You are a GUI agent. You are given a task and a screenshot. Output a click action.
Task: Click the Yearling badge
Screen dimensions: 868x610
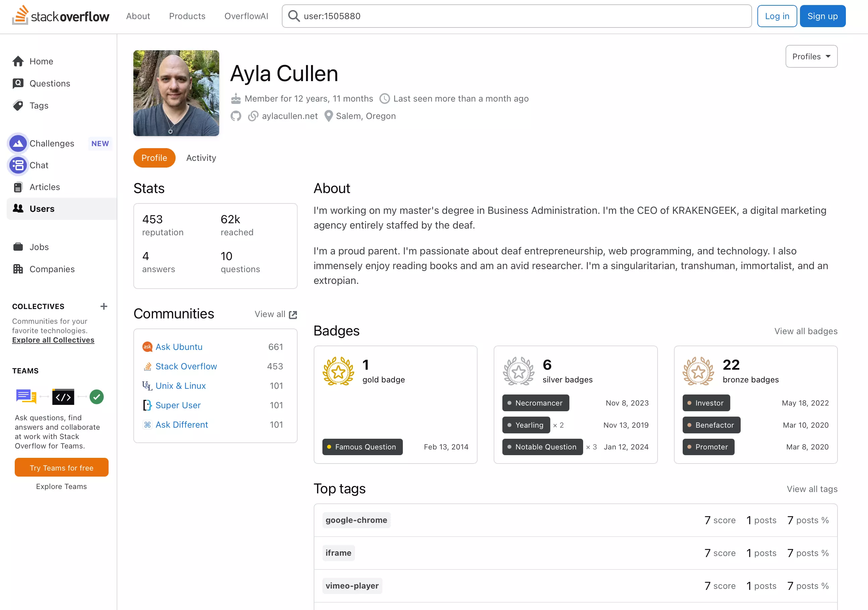[x=526, y=425]
